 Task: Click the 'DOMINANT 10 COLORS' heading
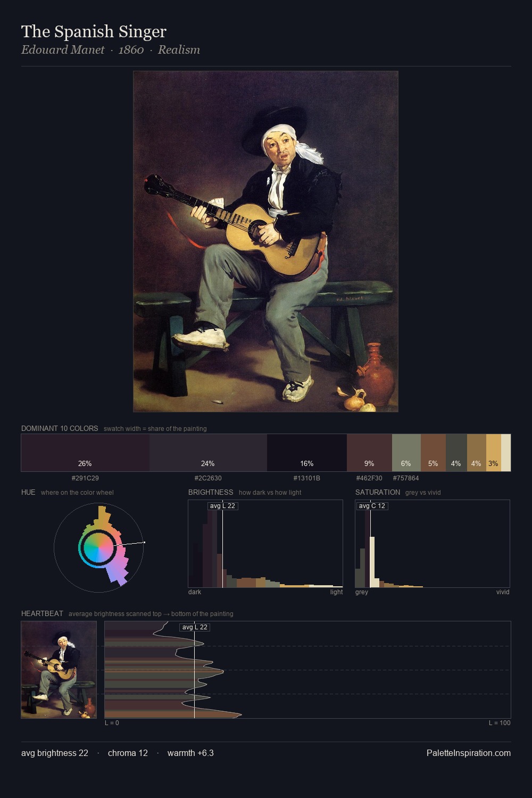[60, 428]
